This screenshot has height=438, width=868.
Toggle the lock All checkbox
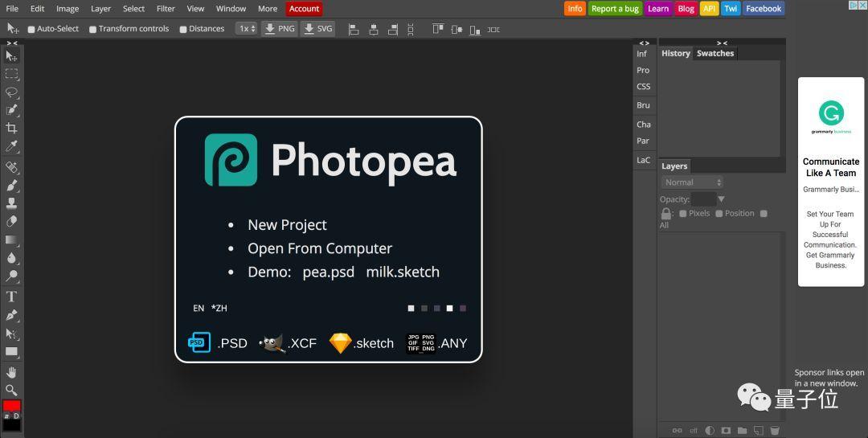click(764, 214)
